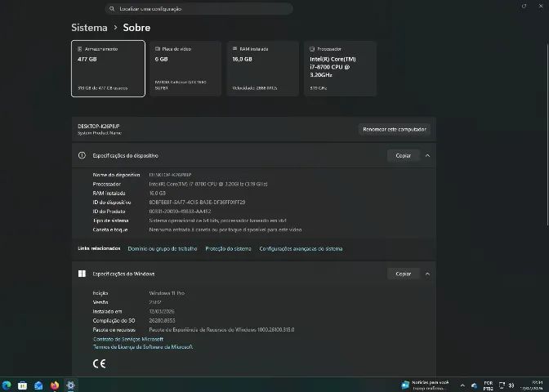Open Microsoft Edge from the taskbar
Image resolution: width=549 pixels, height=392 pixels.
pos(7,385)
